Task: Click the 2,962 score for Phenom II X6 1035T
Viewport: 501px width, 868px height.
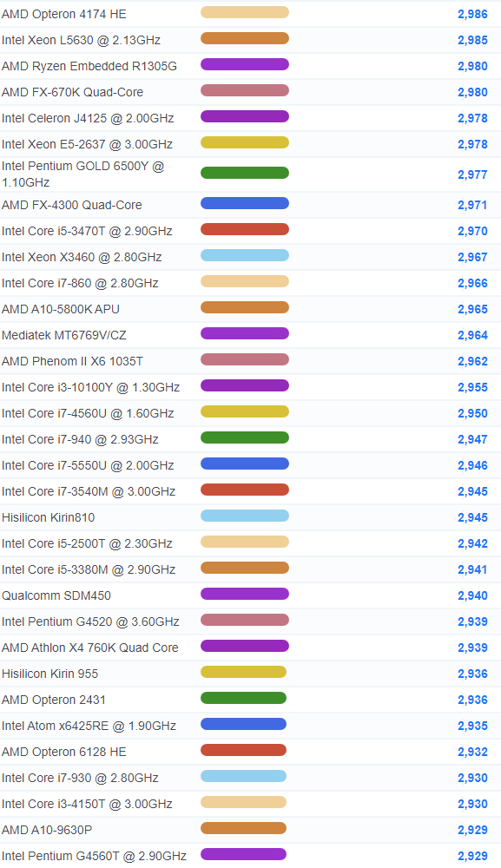Action: tap(472, 361)
